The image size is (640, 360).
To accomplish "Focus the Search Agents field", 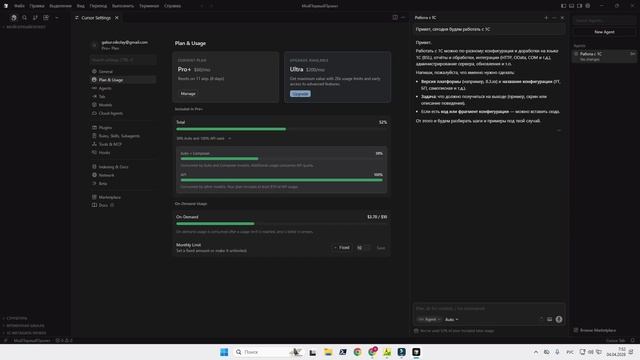I will (x=604, y=20).
